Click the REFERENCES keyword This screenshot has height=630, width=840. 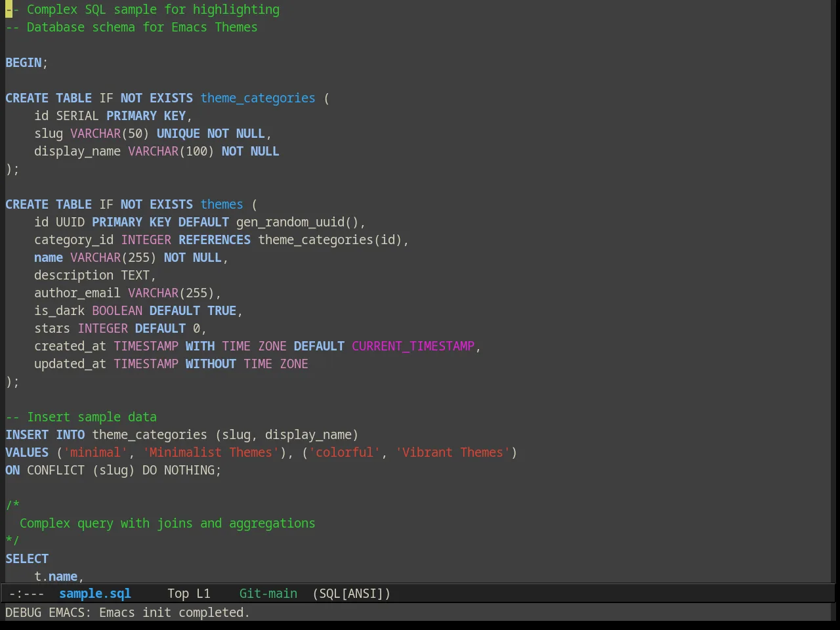215,240
